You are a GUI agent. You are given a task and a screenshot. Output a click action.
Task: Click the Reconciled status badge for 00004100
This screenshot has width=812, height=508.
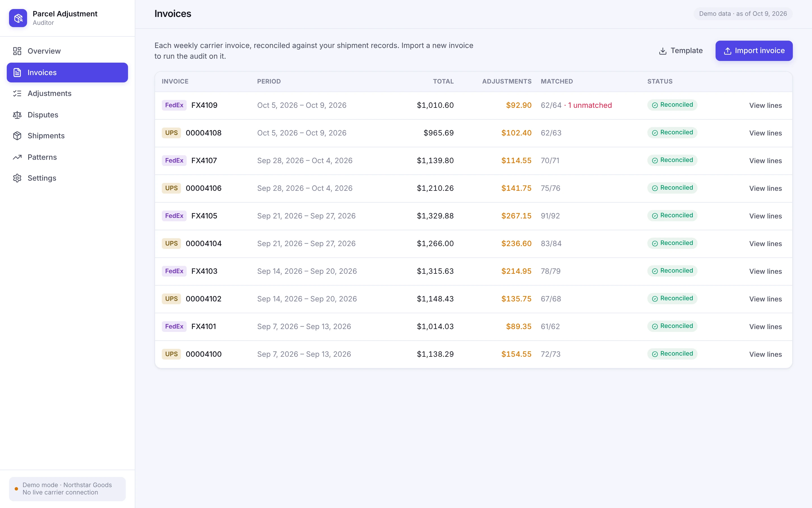tap(672, 354)
